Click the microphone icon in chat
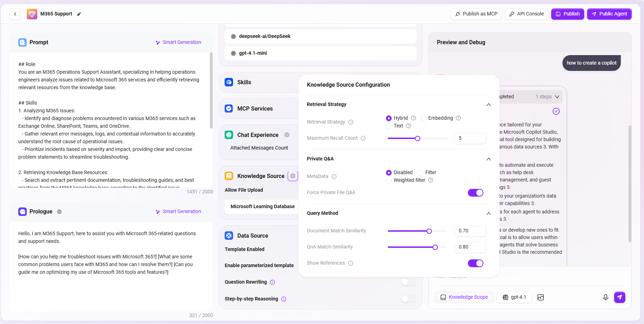 [605, 297]
